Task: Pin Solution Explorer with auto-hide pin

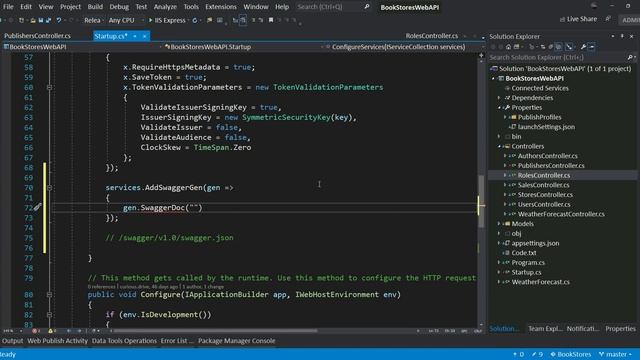Action: coord(622,36)
